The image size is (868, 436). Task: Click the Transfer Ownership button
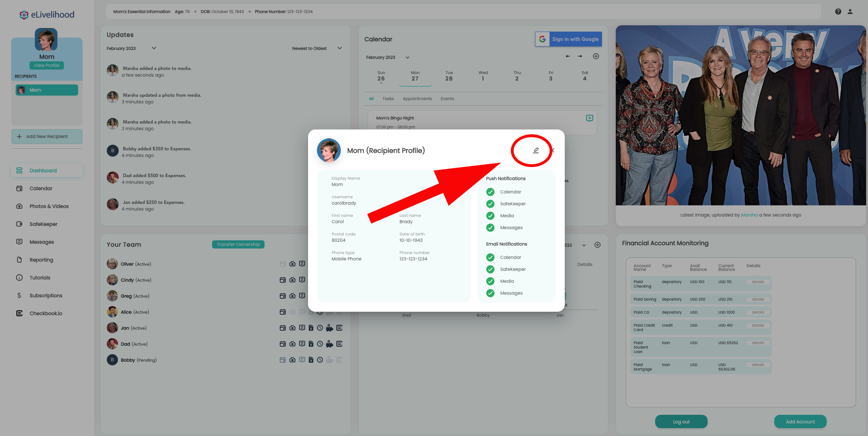coord(238,244)
